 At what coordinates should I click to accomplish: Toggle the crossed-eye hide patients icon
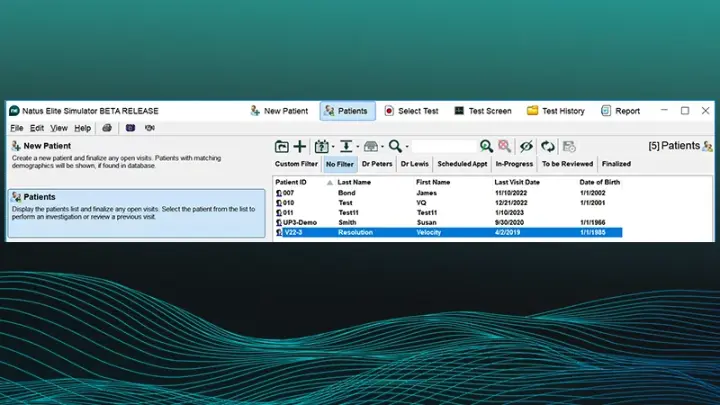pos(526,146)
